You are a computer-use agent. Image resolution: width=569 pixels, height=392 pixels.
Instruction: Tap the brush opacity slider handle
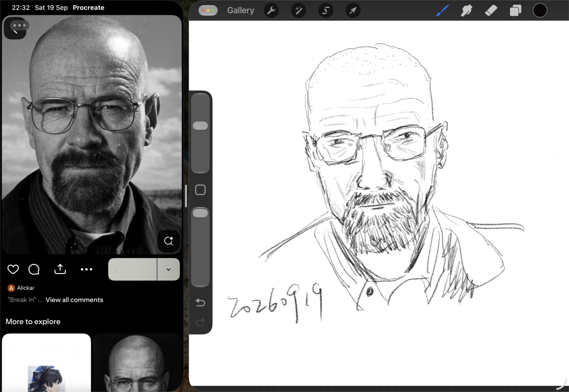(x=200, y=213)
